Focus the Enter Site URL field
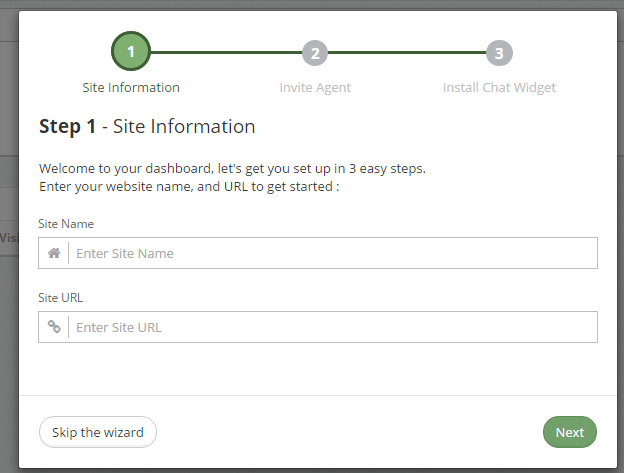This screenshot has width=624, height=473. [x=332, y=327]
